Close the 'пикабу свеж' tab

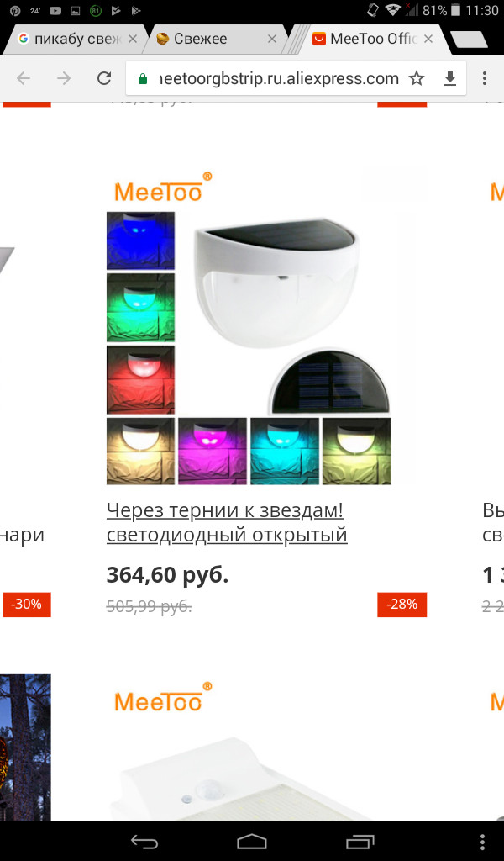(x=132, y=39)
